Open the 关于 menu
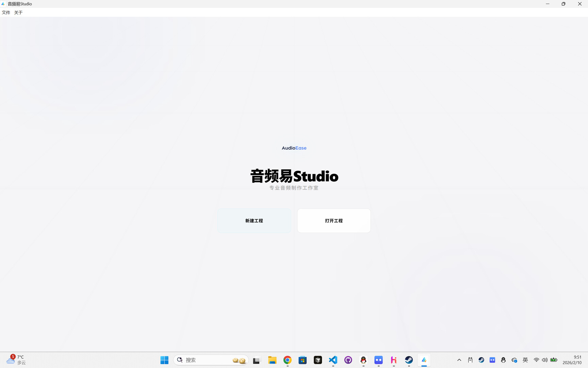The width and height of the screenshot is (588, 368). 18,12
